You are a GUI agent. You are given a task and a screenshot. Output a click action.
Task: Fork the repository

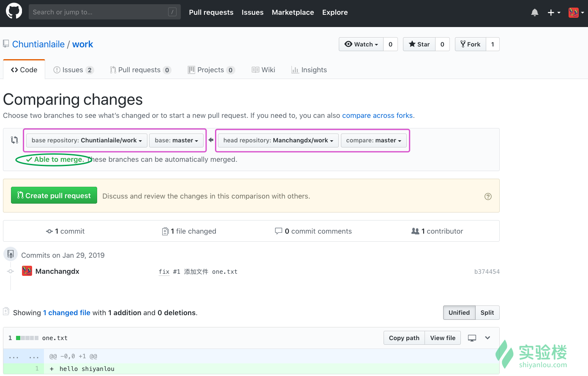tap(471, 44)
